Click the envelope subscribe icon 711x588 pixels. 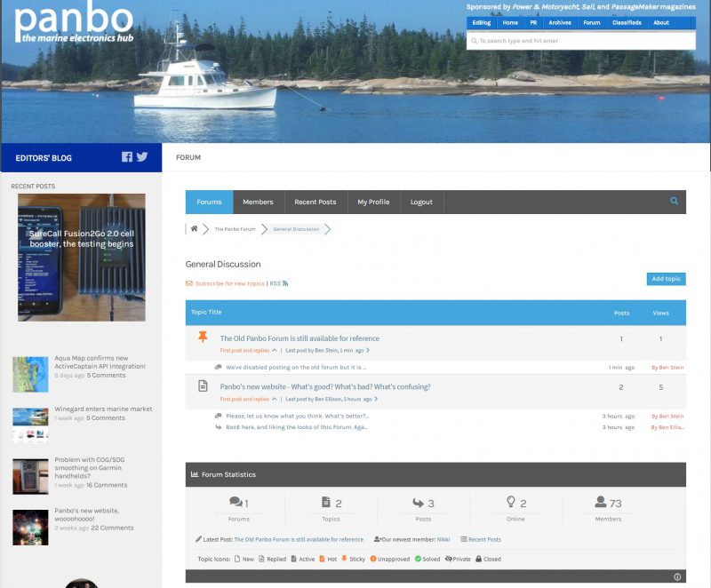click(x=189, y=283)
